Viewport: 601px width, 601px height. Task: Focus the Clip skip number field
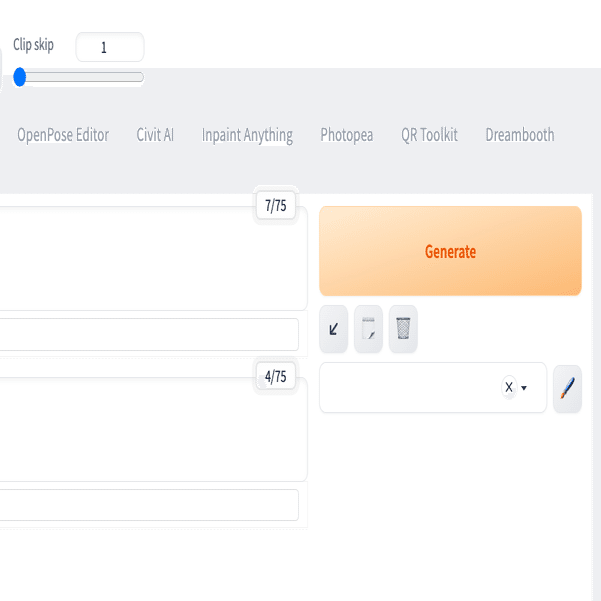110,47
